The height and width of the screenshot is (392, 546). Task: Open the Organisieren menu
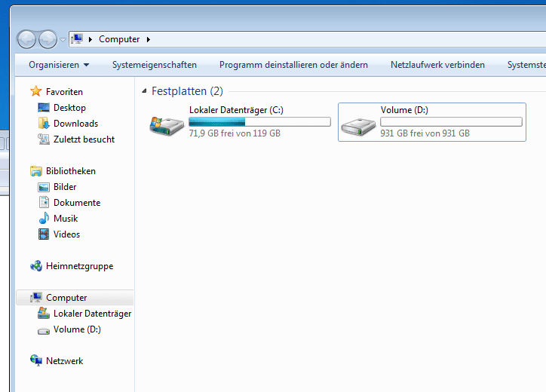point(59,65)
